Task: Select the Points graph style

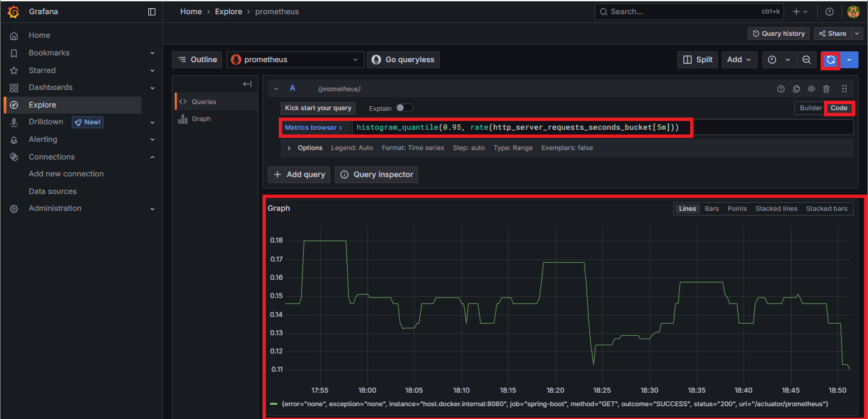Action: pyautogui.click(x=737, y=209)
